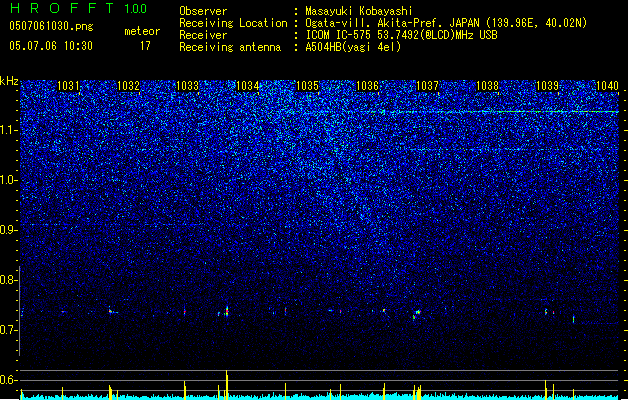Click the tallest yellow intensity spike near 1034
The height and width of the screenshot is (400, 629).
click(x=227, y=385)
